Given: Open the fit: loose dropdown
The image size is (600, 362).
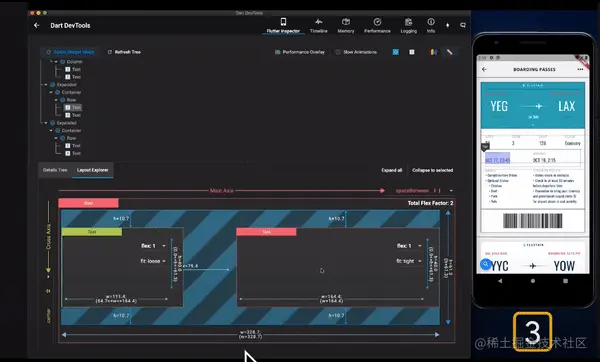Looking at the screenshot, I should pyautogui.click(x=153, y=261).
